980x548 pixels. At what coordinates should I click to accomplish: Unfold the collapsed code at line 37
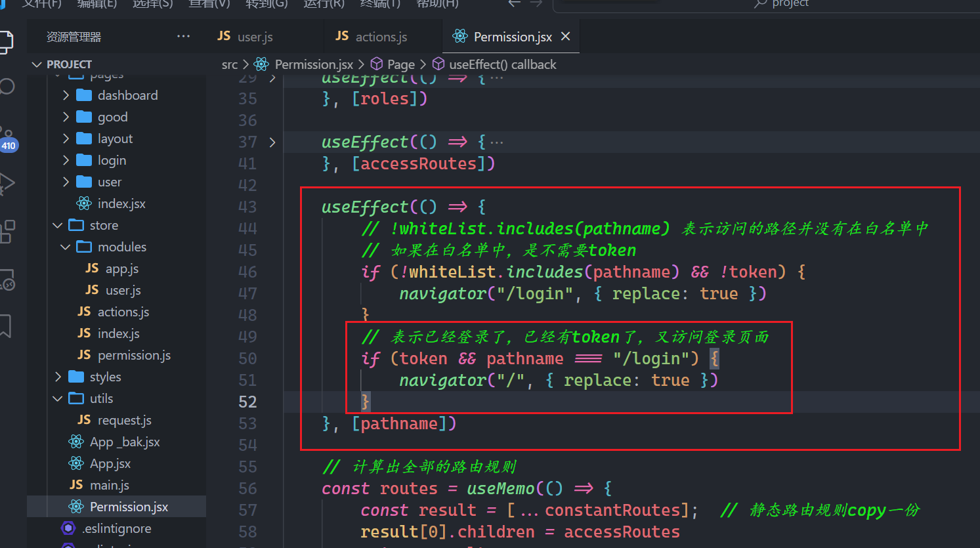click(272, 142)
